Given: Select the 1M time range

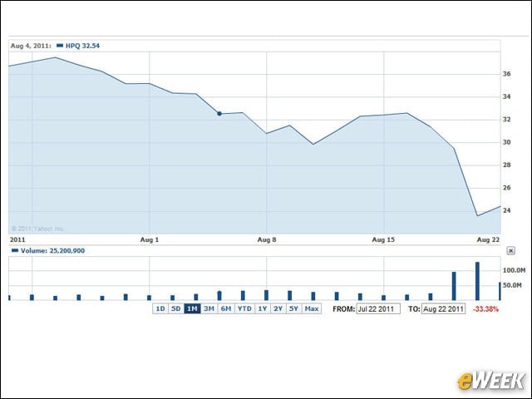Looking at the screenshot, I should coord(192,308).
